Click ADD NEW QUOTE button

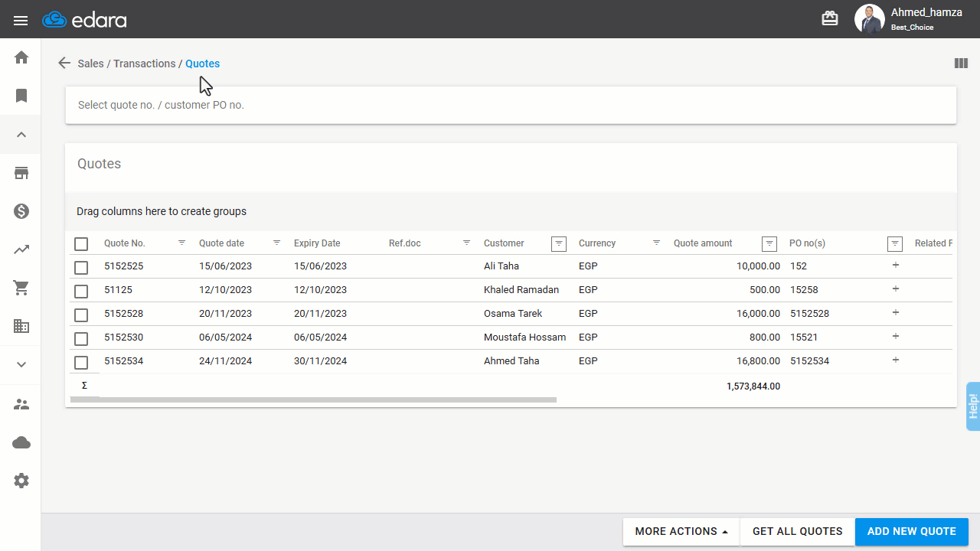click(x=912, y=532)
